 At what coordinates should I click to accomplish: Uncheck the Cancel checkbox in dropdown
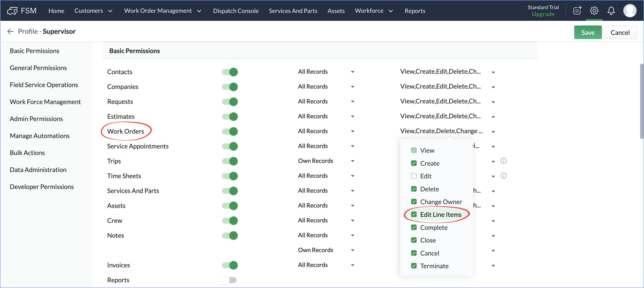coord(414,253)
